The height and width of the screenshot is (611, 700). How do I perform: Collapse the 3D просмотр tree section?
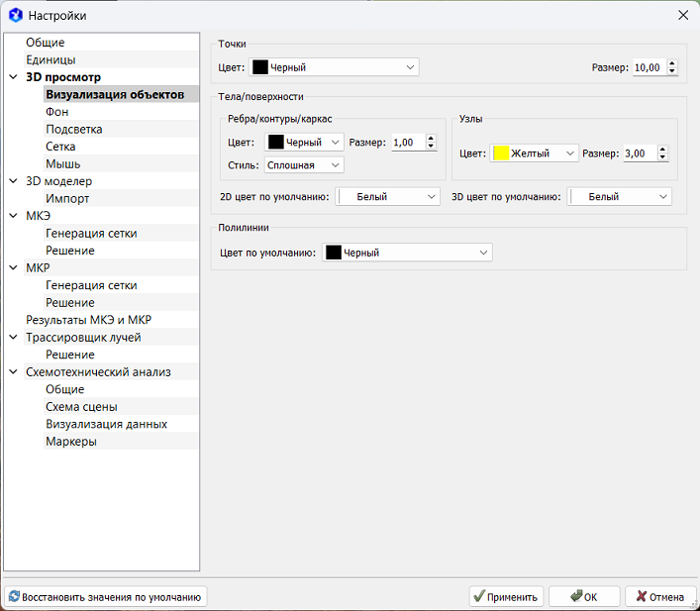point(13,77)
